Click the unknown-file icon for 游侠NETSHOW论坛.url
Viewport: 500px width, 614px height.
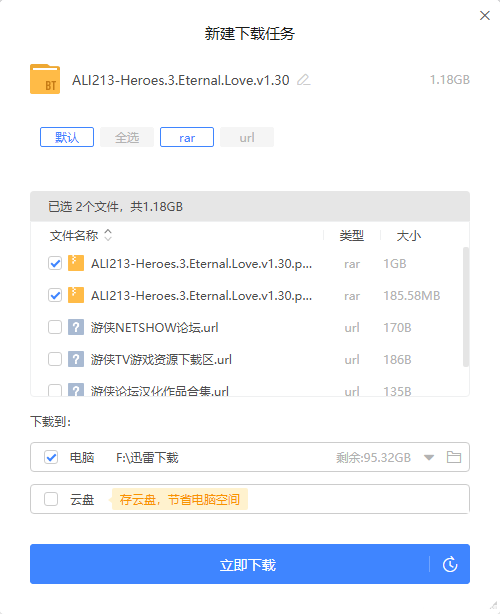point(76,327)
